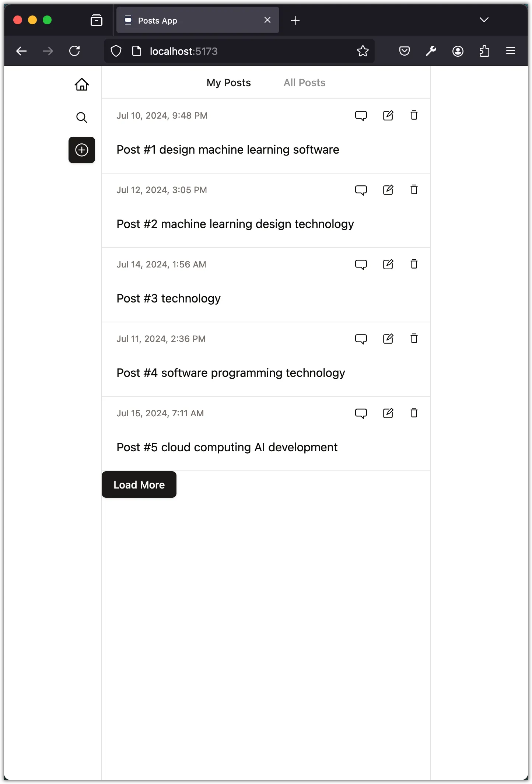Bookmark this page with star icon
Screen dimensions: 532x784
[x=363, y=51]
